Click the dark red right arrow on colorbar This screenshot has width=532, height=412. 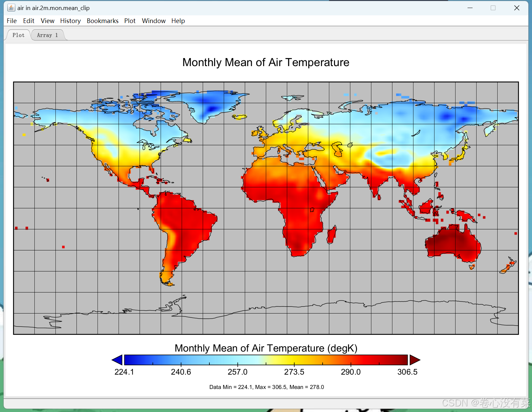click(415, 360)
